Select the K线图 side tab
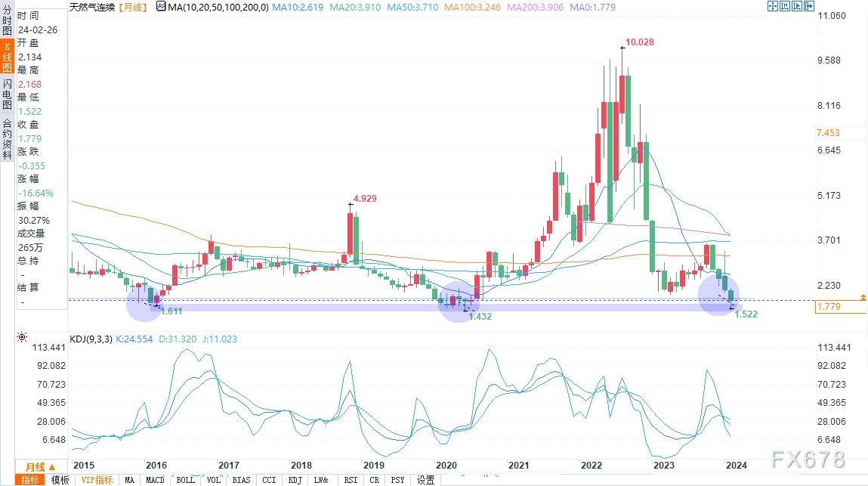The height and width of the screenshot is (486, 868). point(7,57)
